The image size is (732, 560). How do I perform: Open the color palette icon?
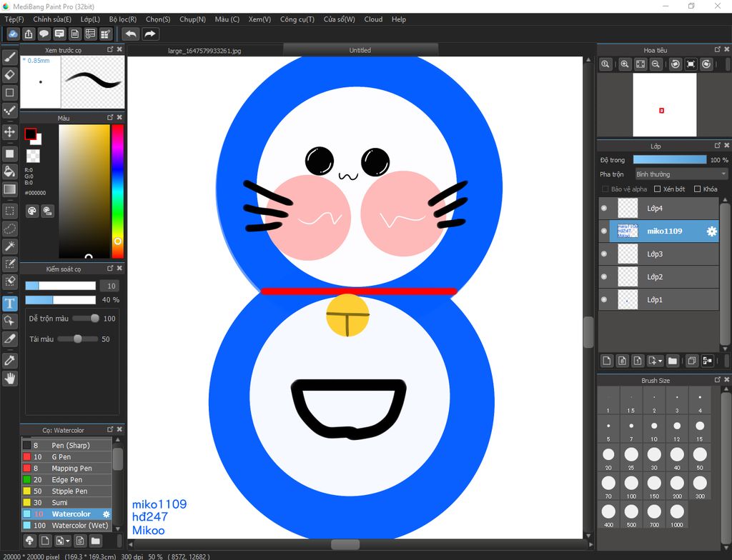(x=31, y=211)
